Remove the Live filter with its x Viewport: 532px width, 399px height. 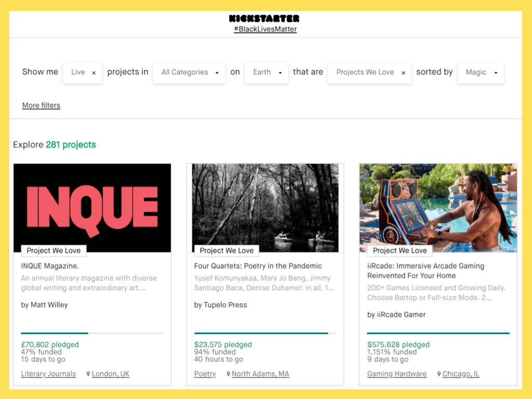point(94,73)
